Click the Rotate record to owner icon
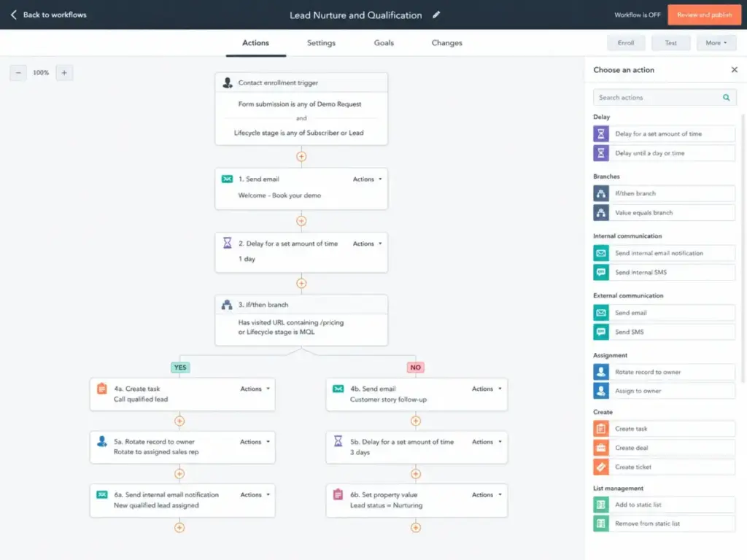This screenshot has height=560, width=747. (x=601, y=372)
